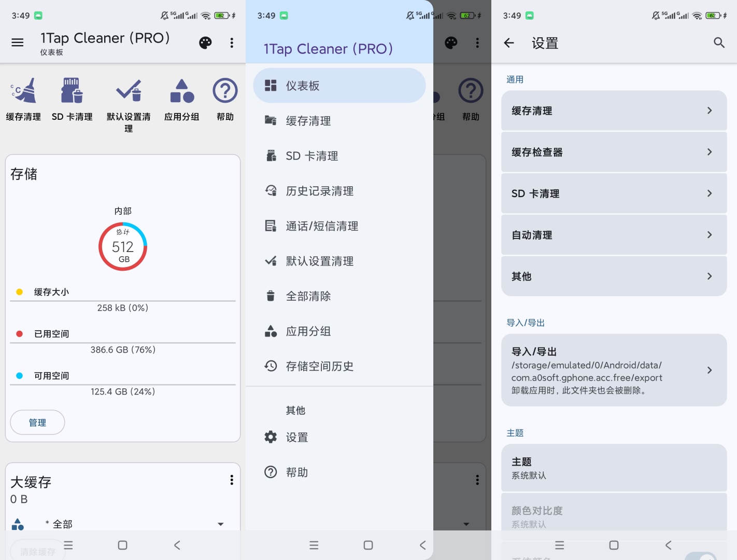Screen dimensions: 737x560
Task: Expand 其他 settings chevron arrow
Action: [x=710, y=276]
